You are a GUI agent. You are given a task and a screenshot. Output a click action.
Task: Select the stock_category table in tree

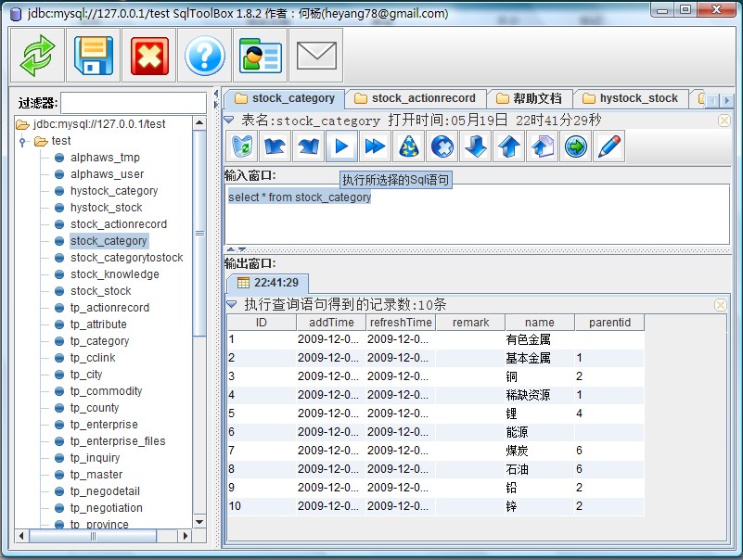pyautogui.click(x=109, y=241)
